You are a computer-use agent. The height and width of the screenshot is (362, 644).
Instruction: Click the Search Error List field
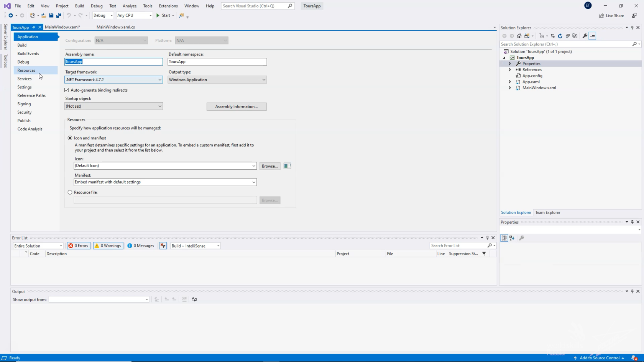coord(463,246)
